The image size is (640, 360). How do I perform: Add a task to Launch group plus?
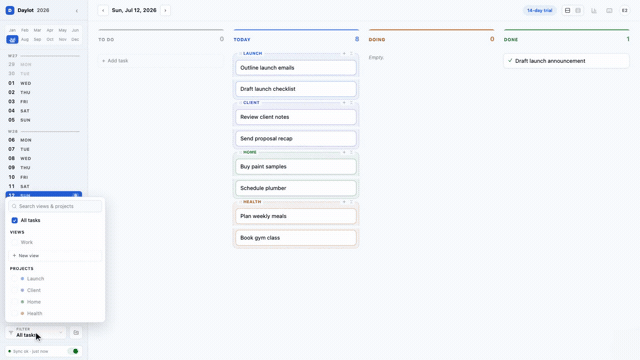344,53
